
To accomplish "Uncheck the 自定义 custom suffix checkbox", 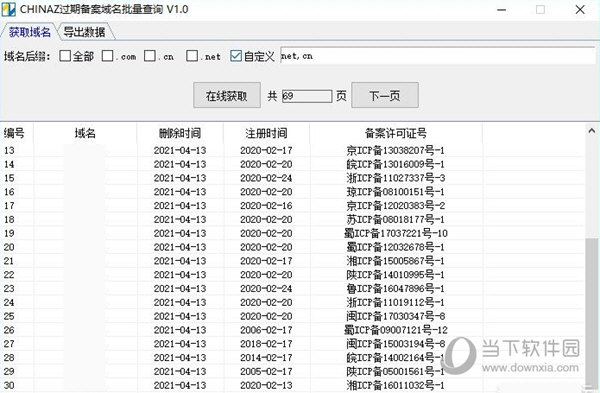I will (x=236, y=56).
